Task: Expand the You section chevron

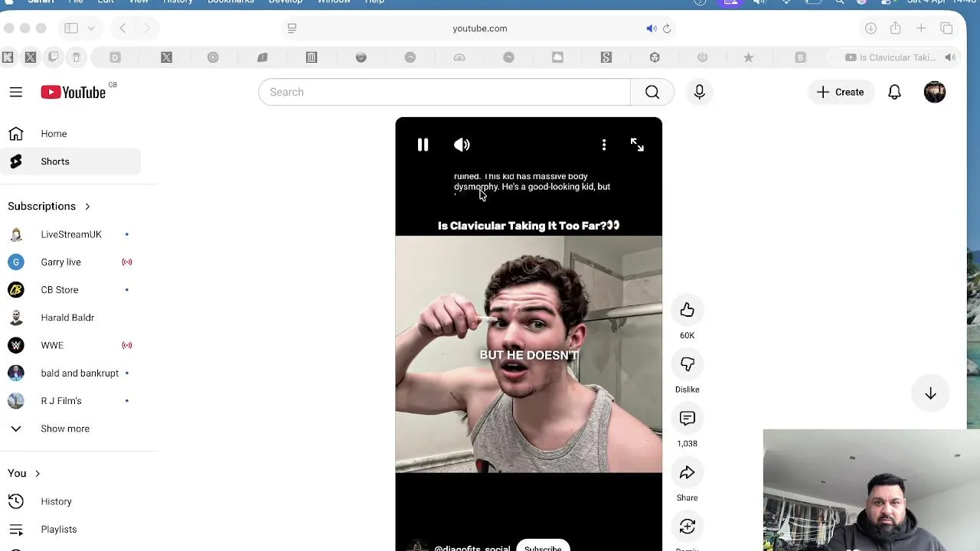Action: (37, 474)
